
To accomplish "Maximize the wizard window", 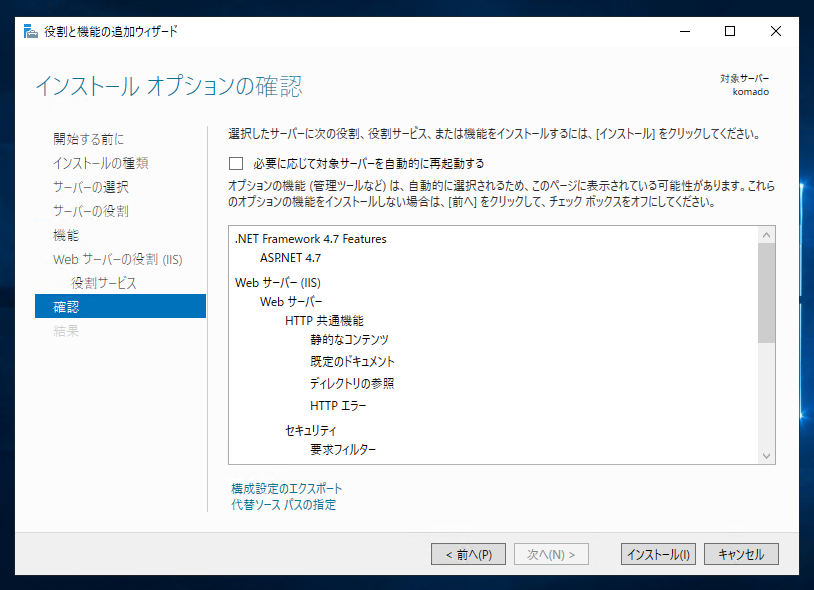I will click(x=730, y=31).
